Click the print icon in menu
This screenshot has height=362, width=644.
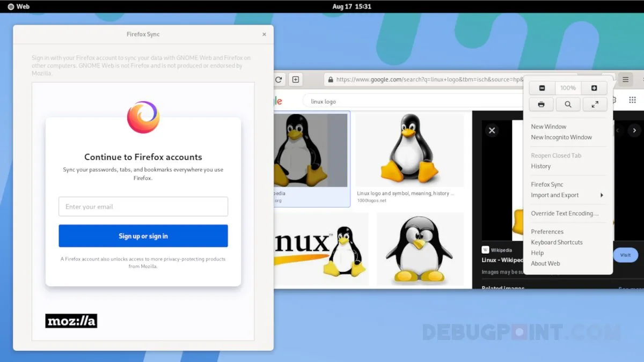coord(541,104)
